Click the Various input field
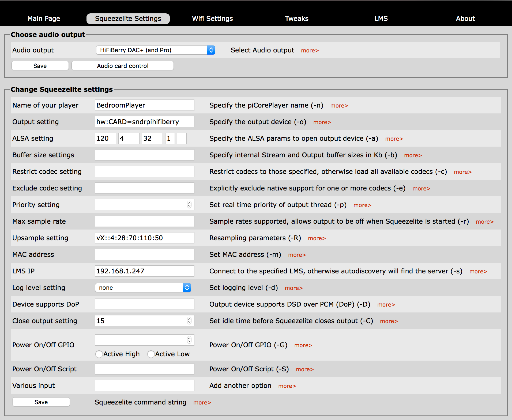This screenshot has width=512, height=420. (145, 385)
